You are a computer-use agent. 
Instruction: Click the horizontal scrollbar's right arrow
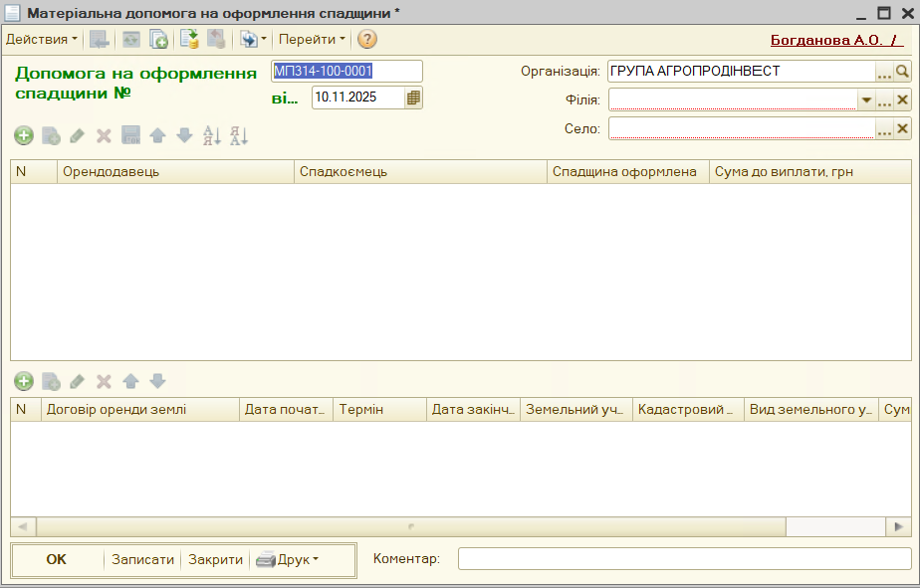[x=898, y=526]
